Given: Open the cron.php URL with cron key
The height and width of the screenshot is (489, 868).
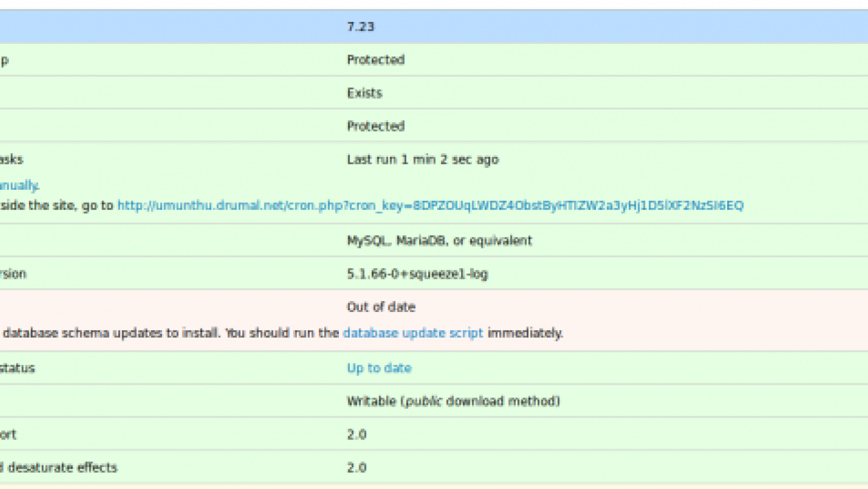Looking at the screenshot, I should click(431, 206).
